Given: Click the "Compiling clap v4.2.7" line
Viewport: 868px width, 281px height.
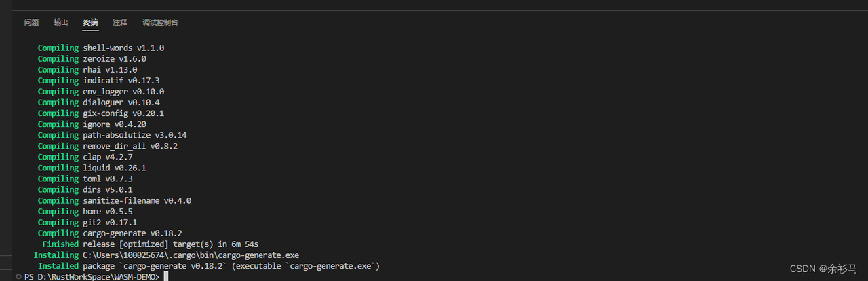Looking at the screenshot, I should 85,157.
